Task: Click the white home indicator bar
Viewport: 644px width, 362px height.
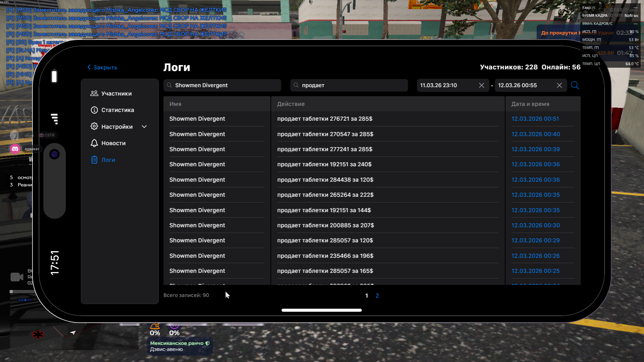Action: tap(321, 310)
